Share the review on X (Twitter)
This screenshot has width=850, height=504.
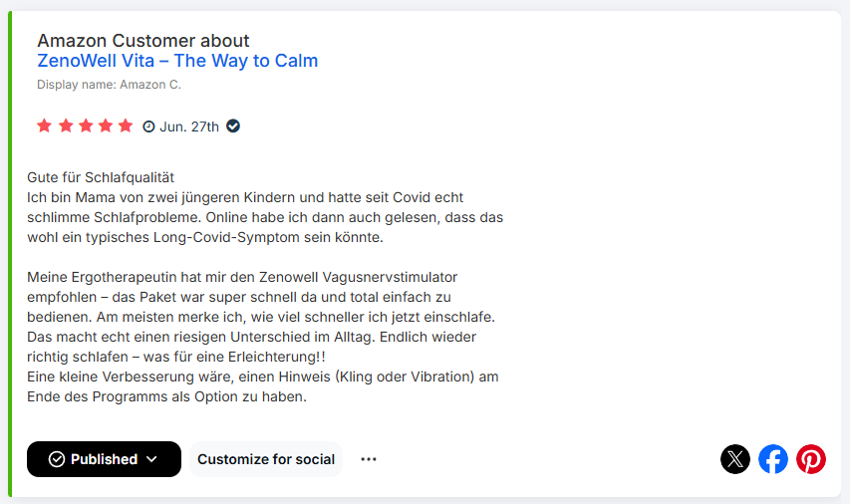[x=735, y=459]
